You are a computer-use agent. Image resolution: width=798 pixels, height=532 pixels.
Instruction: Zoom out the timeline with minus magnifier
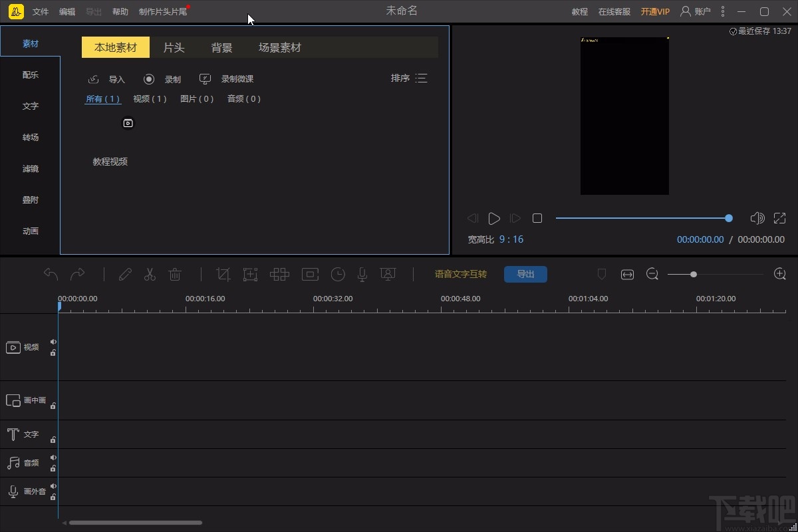click(x=652, y=274)
